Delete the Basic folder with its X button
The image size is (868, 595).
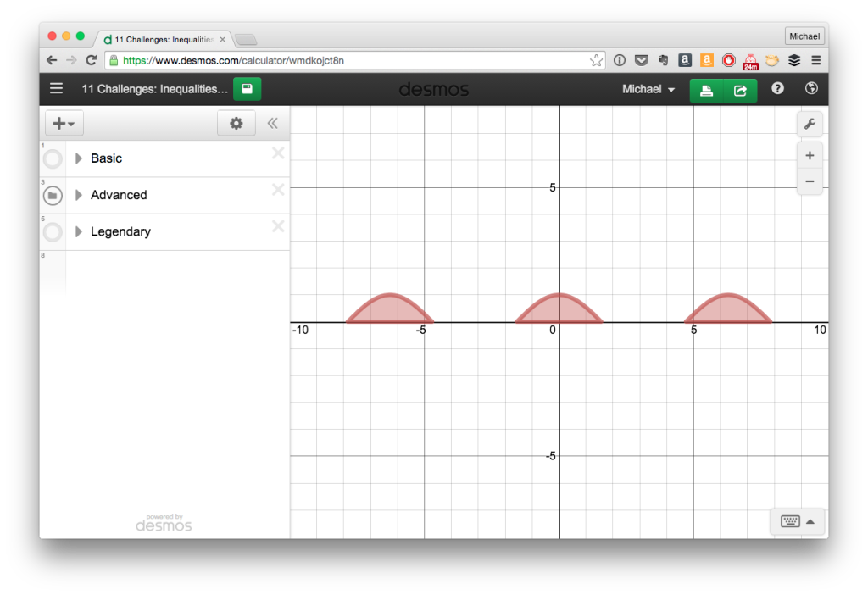(278, 153)
